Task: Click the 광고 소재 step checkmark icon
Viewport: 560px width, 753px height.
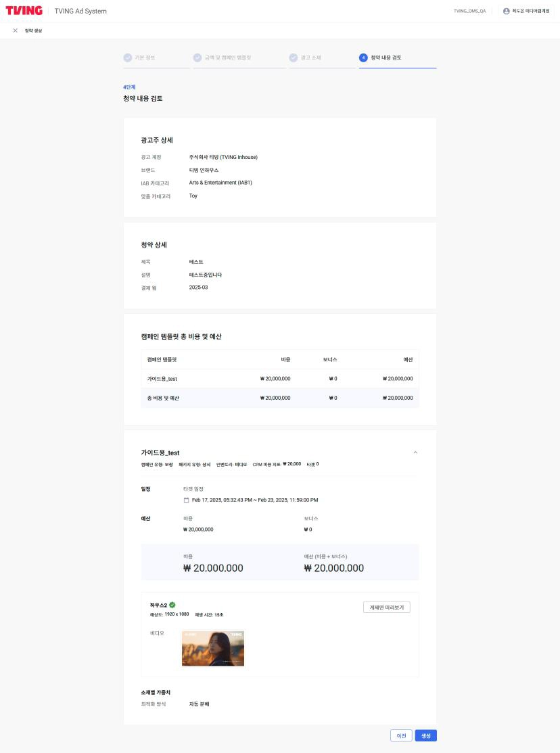Action: (x=293, y=58)
